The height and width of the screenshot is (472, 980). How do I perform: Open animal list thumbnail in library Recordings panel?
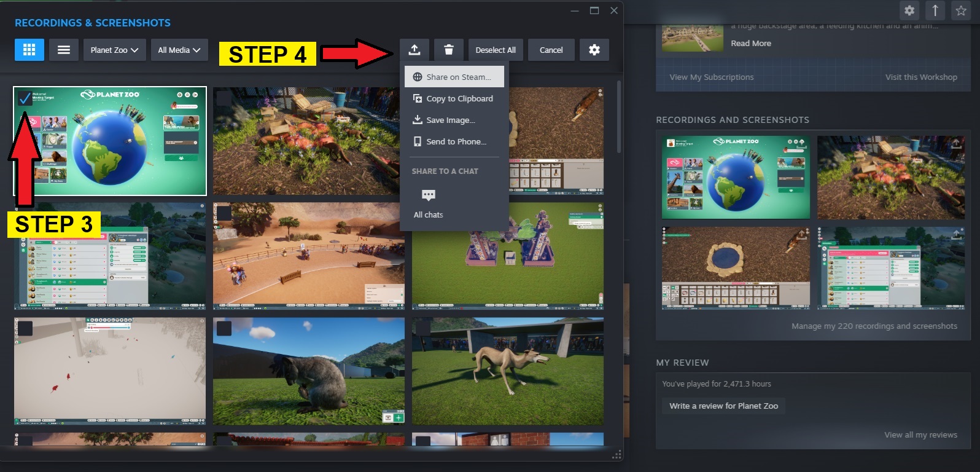[891, 267]
